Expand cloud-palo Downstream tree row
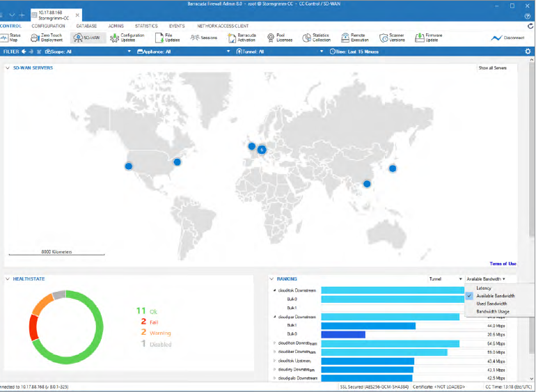The height and width of the screenshot is (392, 536). (x=274, y=378)
